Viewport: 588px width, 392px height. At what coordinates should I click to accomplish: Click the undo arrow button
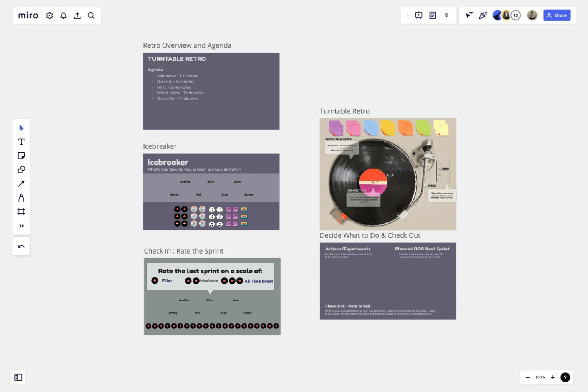[x=21, y=246]
